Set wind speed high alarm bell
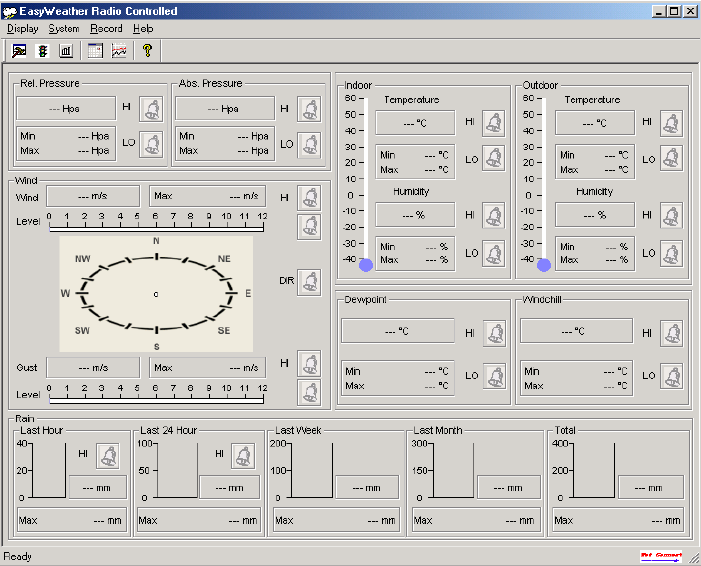Viewport: 701px width, 566px height. coord(309,198)
